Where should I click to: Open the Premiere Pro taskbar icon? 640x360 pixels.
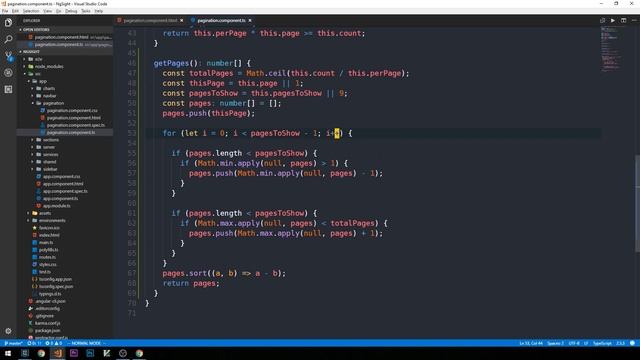coord(74,353)
